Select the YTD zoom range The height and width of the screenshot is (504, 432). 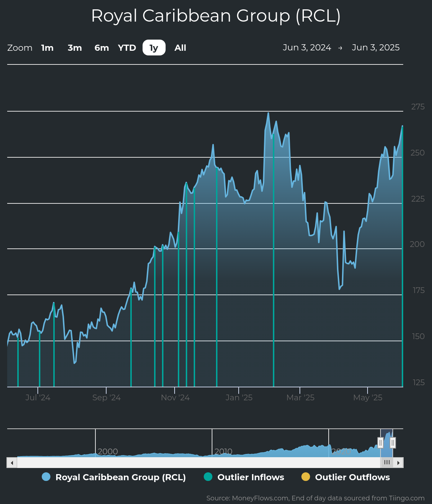coord(127,48)
